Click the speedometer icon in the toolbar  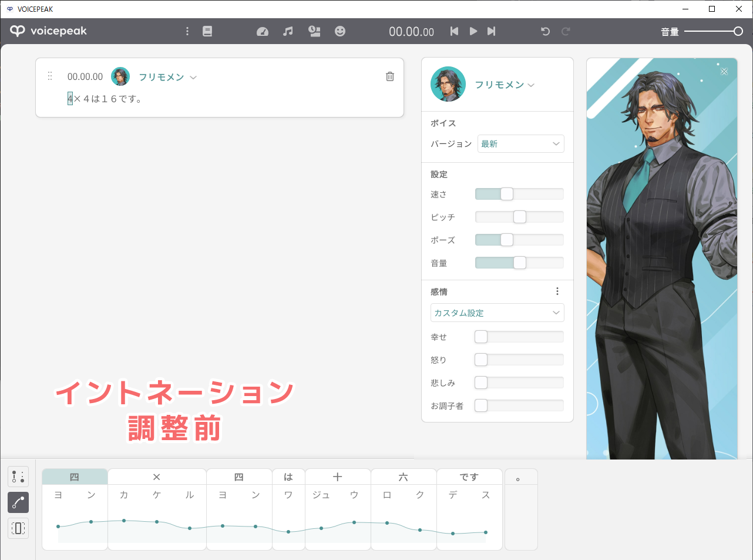(x=263, y=32)
